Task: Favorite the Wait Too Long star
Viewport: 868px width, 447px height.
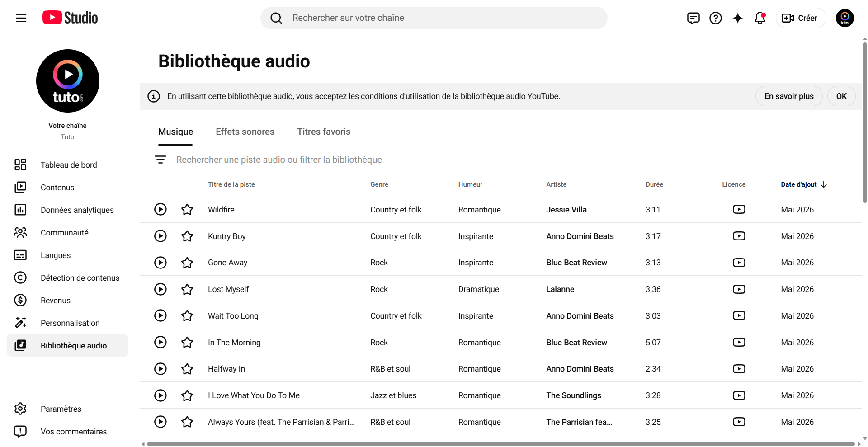Action: click(187, 315)
